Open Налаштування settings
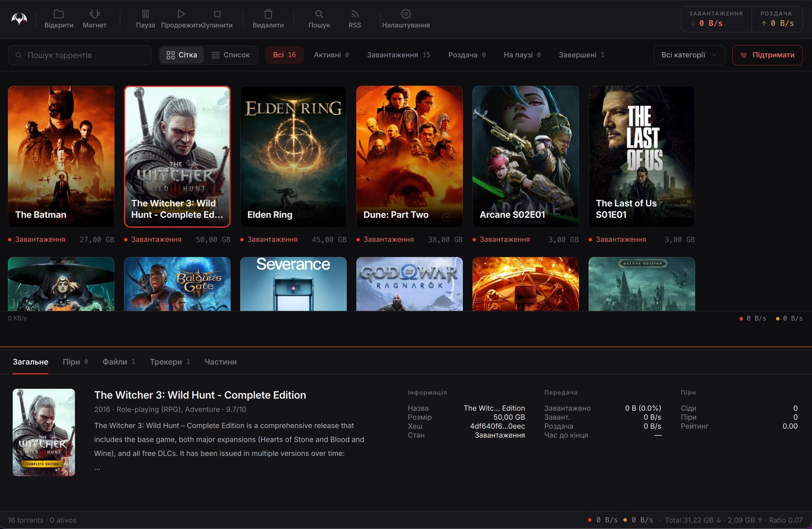The image size is (812, 529). 405,19
